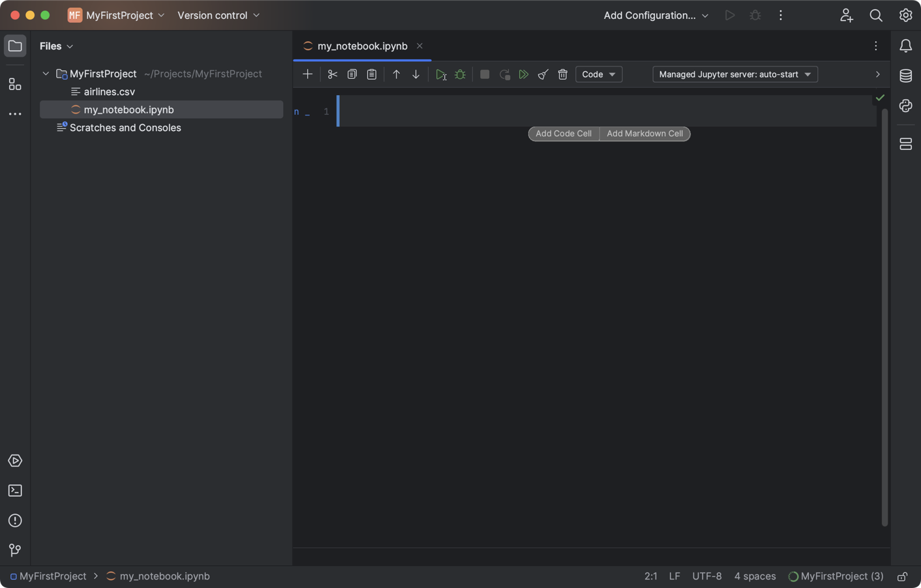
Task: Cut the cell with scissors icon
Action: [333, 75]
